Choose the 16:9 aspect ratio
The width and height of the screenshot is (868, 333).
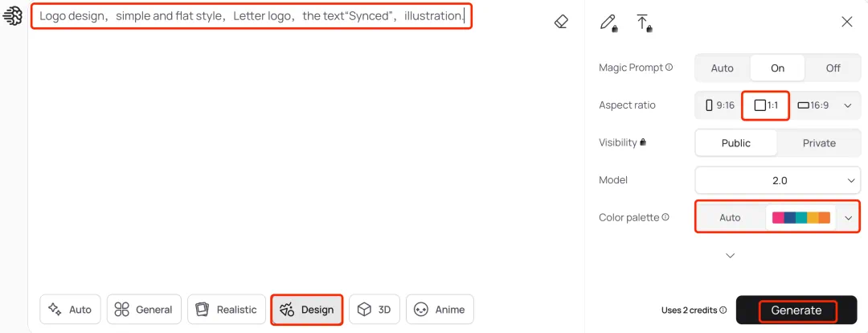pos(813,105)
